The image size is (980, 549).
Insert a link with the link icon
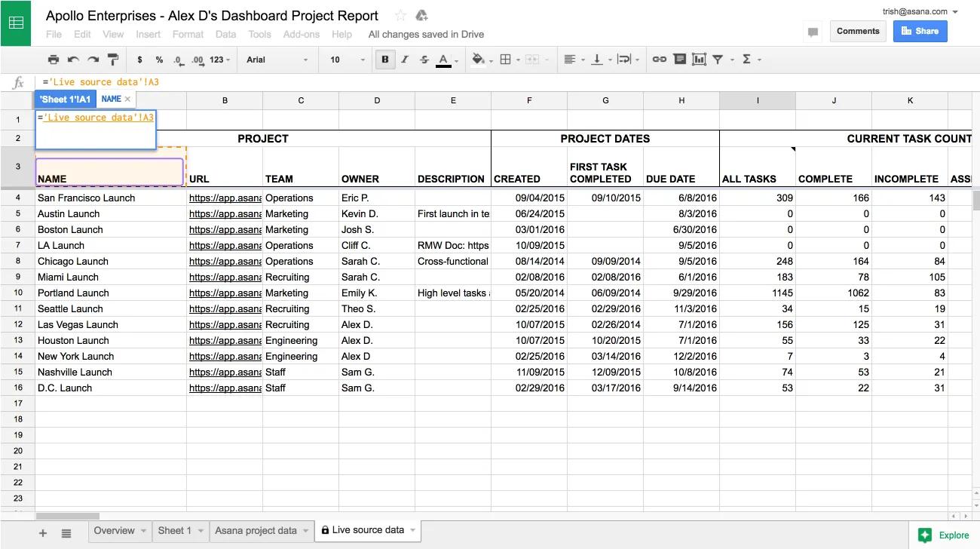(659, 60)
